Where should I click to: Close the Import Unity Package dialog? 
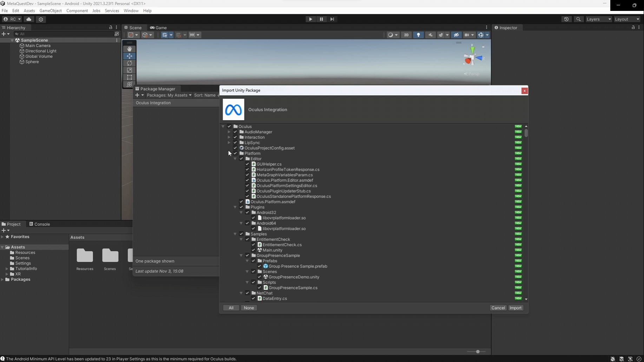pyautogui.click(x=524, y=91)
